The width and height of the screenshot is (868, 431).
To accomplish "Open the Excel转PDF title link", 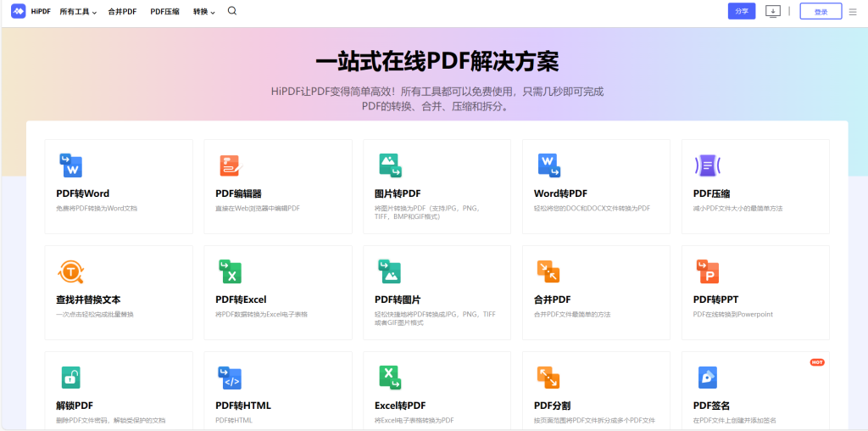I will (x=400, y=406).
